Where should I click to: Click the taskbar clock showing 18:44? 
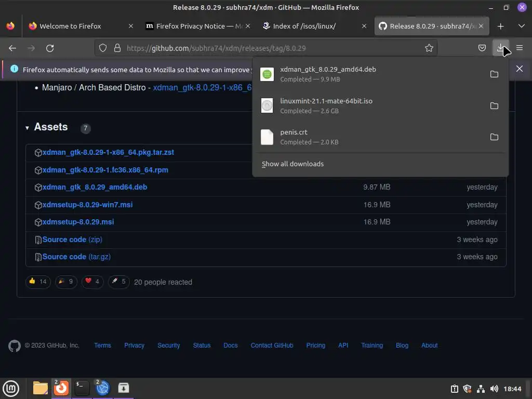tap(512, 389)
